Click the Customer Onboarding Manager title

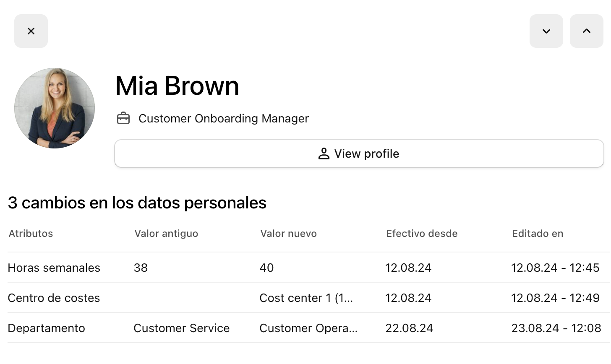[x=224, y=118]
